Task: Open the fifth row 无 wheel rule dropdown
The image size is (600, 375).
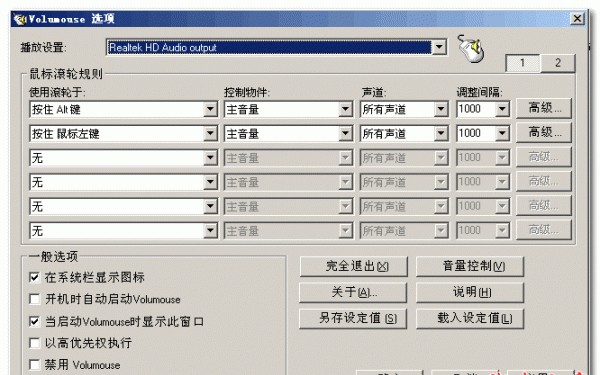Action: click(210, 207)
